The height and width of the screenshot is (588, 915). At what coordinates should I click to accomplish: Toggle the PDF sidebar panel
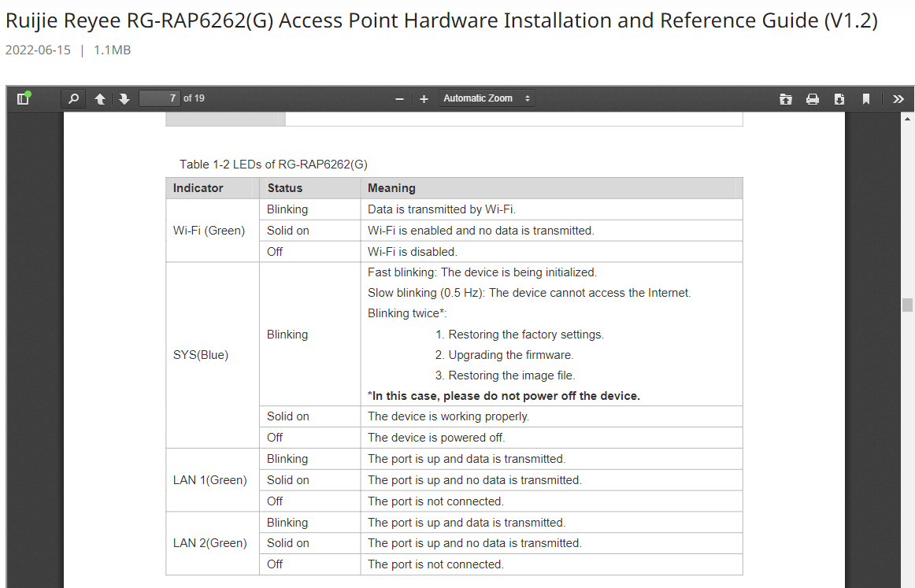pyautogui.click(x=24, y=98)
